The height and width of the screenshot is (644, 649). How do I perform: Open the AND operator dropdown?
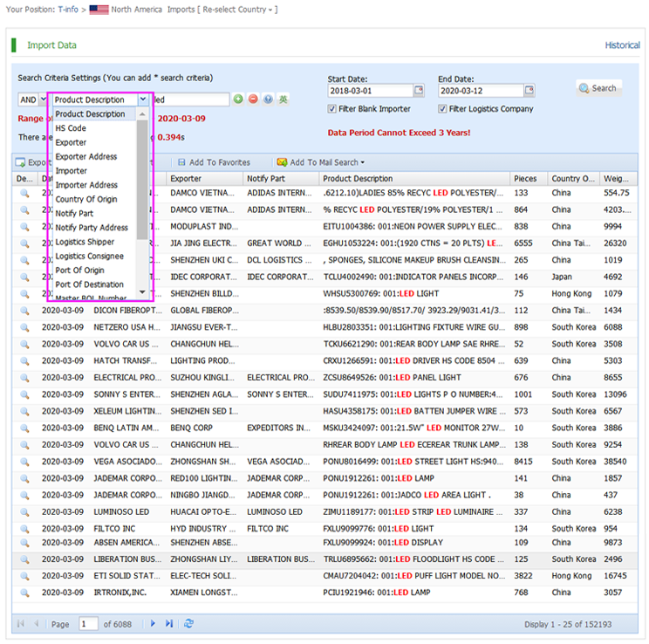point(43,99)
